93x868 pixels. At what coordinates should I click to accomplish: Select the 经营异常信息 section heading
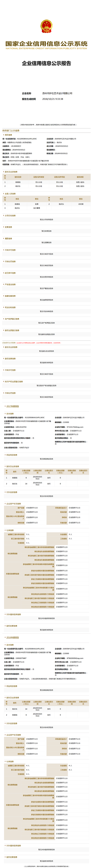(10, 273)
